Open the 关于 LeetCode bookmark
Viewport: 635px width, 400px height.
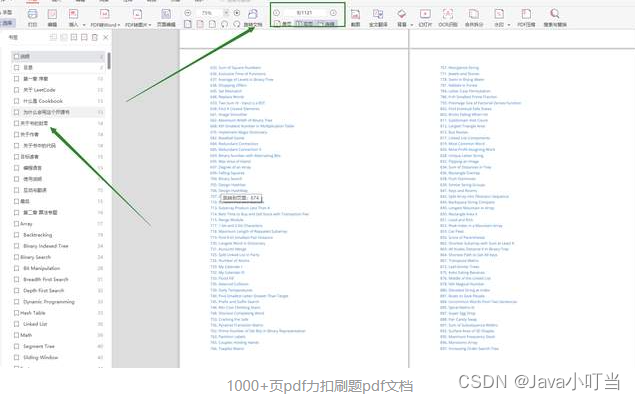(39, 90)
